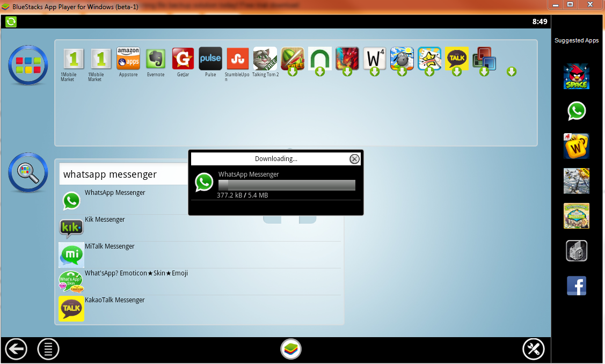Screen dimensions: 605x364
Task: Click the BlueStacks home logo button
Action: coord(291,350)
